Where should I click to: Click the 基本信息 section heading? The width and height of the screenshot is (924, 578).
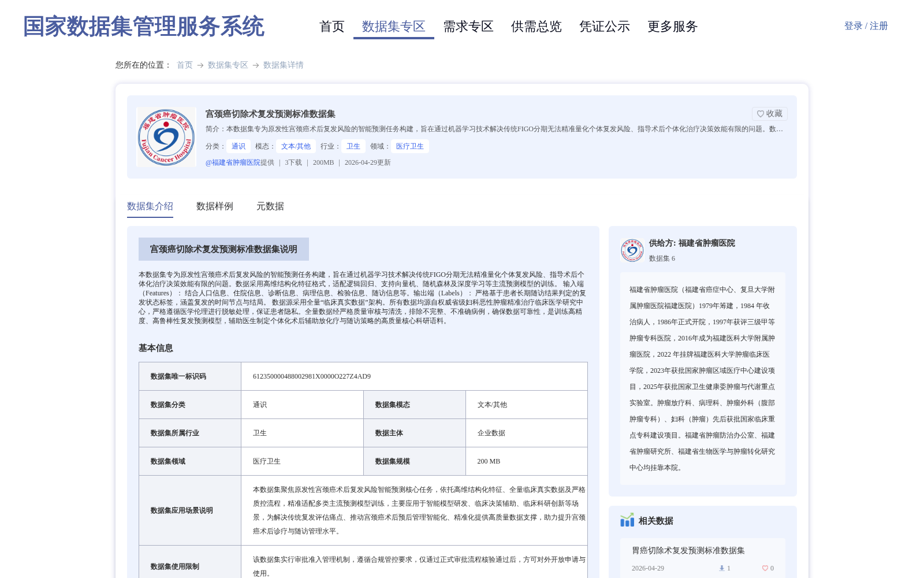pos(156,348)
